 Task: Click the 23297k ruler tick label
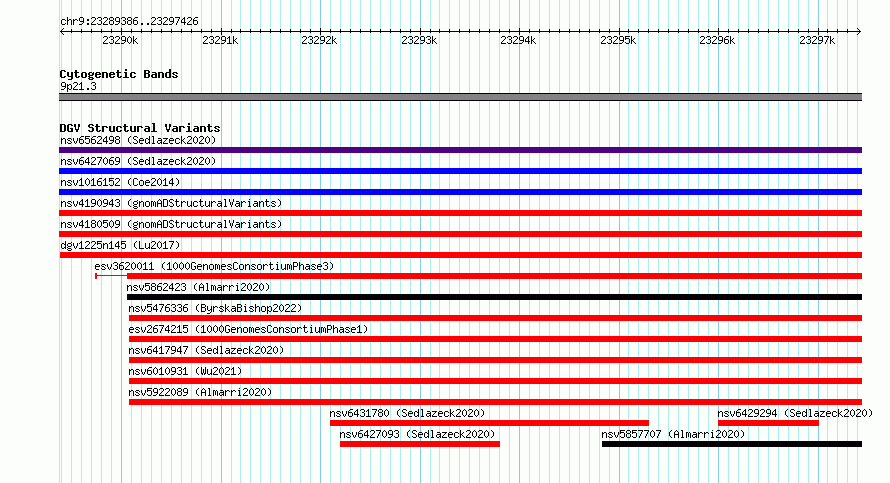[x=817, y=40]
